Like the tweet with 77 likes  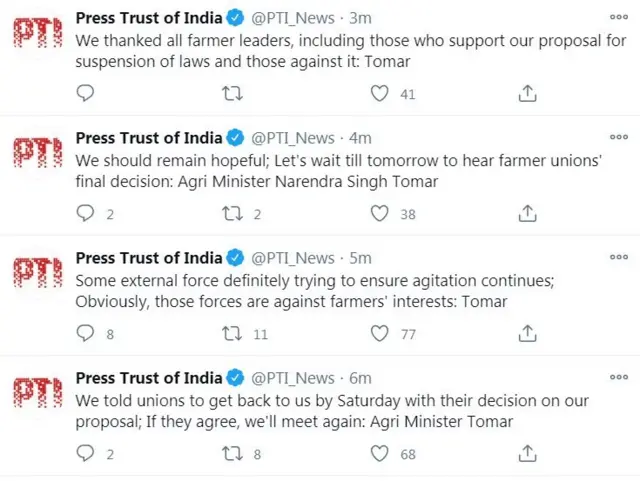pos(380,334)
